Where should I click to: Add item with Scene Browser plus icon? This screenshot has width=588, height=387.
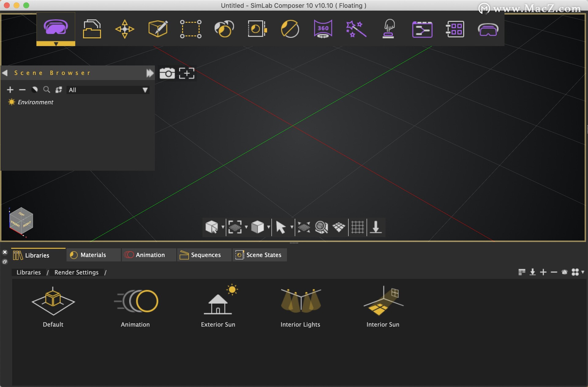click(x=10, y=90)
